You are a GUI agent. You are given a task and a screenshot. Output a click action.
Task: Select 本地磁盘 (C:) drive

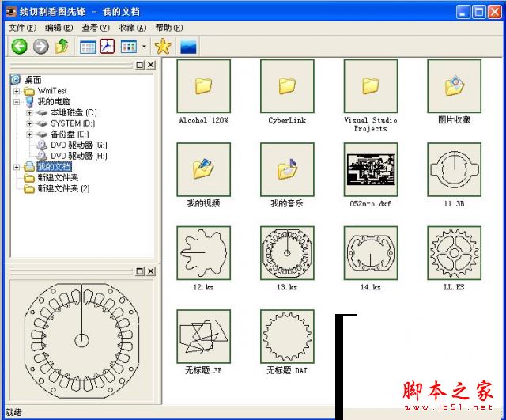74,112
